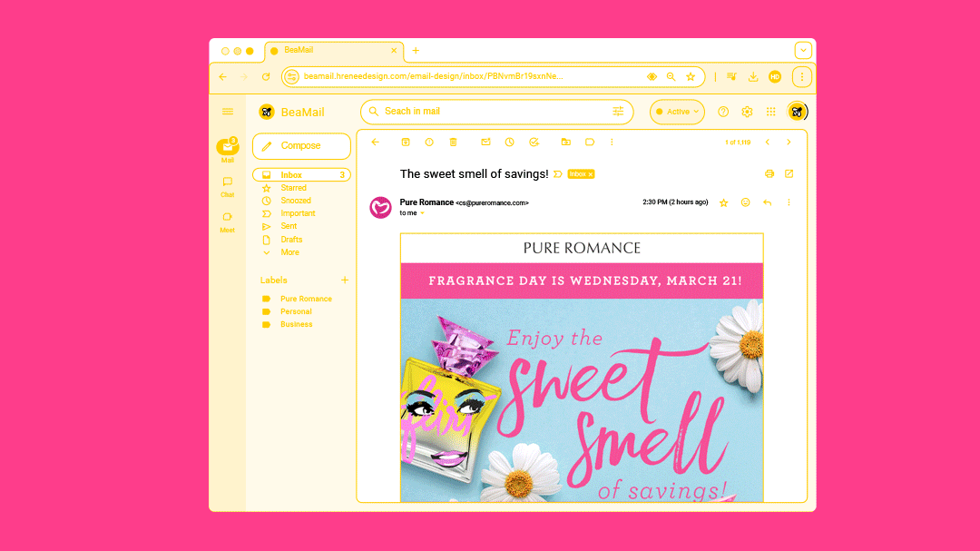Open the main menu hamburger icon

point(228,112)
